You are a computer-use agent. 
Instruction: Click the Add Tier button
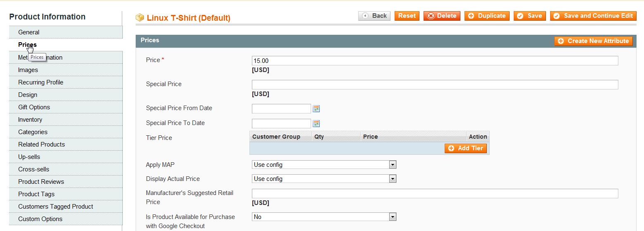point(466,148)
